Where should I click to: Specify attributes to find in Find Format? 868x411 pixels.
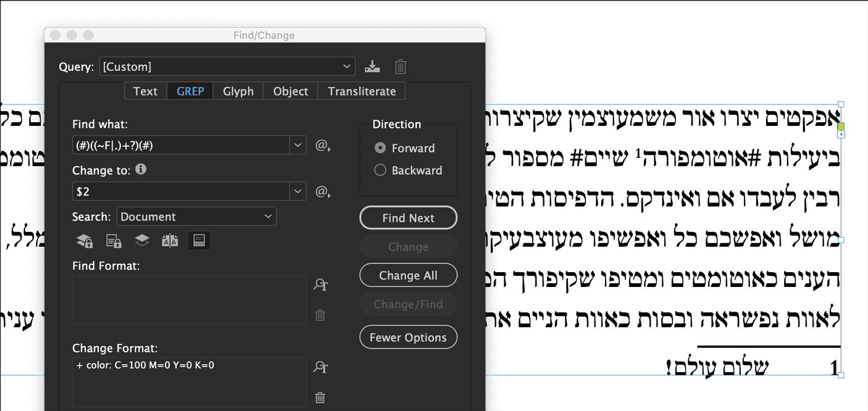(x=320, y=284)
